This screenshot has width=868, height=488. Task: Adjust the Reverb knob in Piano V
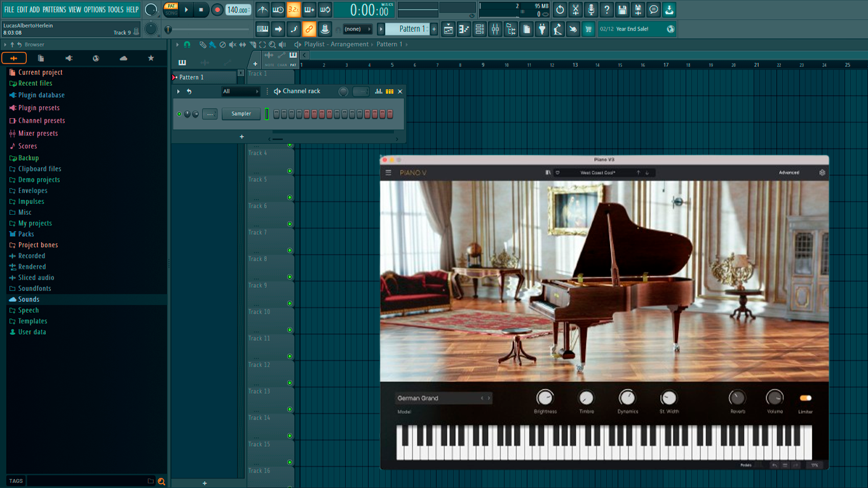tap(737, 398)
